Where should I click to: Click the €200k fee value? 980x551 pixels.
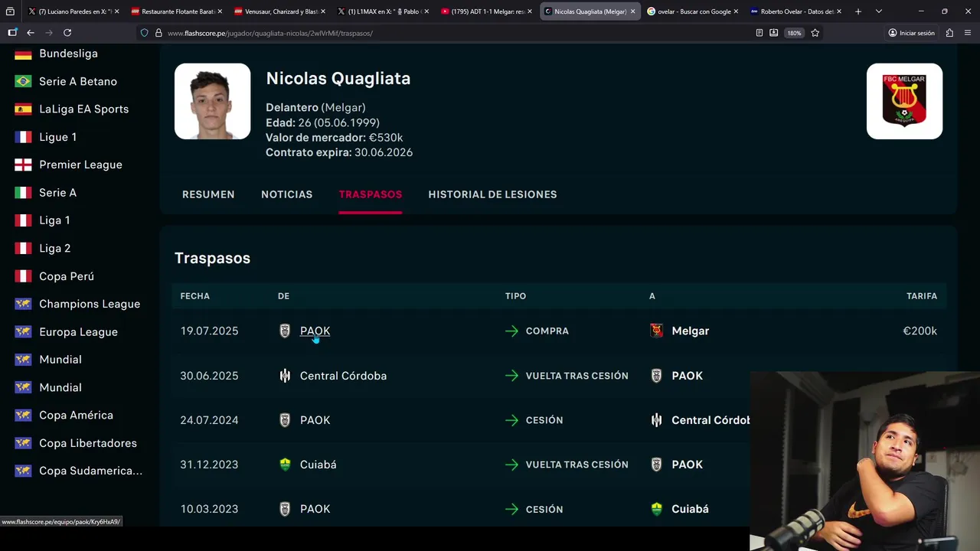click(920, 331)
